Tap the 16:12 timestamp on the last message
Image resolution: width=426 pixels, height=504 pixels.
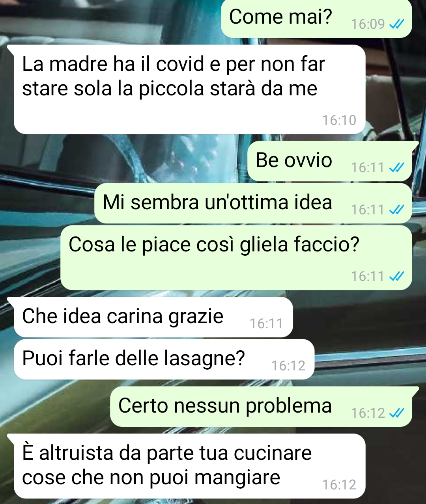coord(339,485)
